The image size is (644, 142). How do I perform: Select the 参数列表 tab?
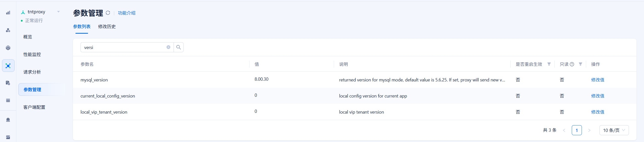tap(82, 27)
